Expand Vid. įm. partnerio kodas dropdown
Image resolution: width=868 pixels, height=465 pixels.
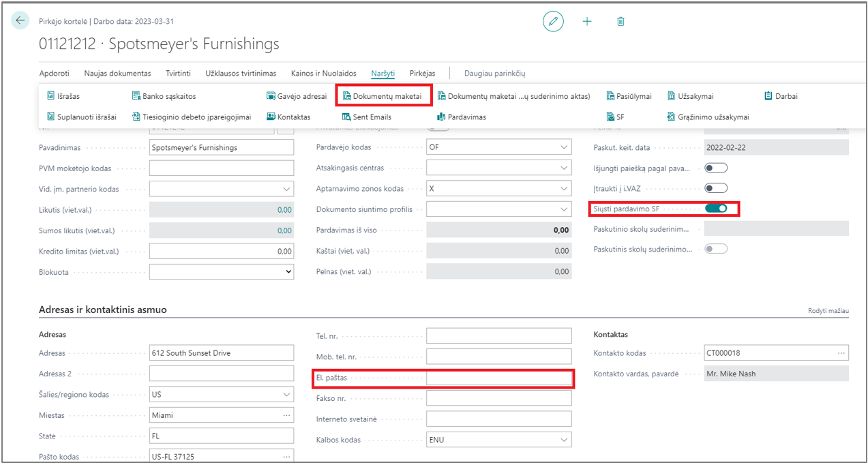286,189
